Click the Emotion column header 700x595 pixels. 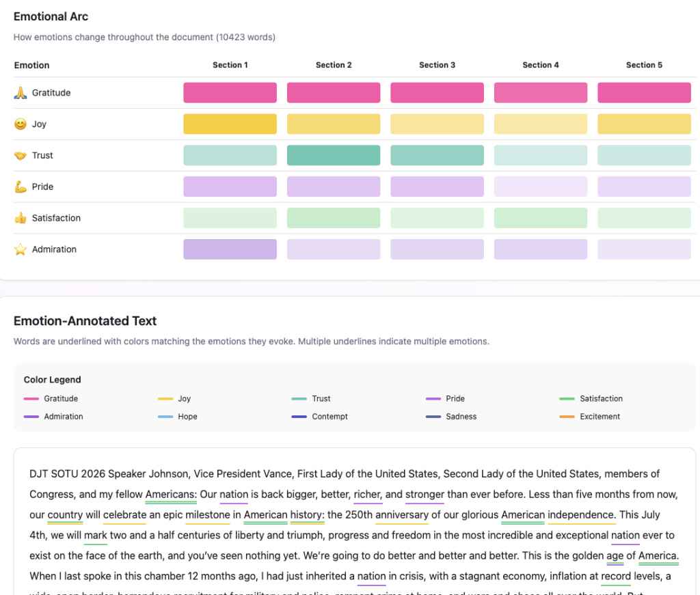[x=31, y=66]
